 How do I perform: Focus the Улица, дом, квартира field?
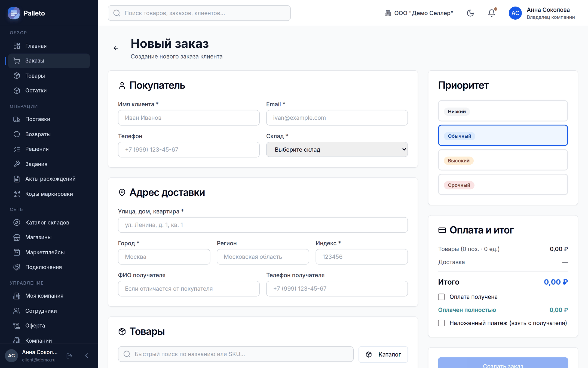pyautogui.click(x=263, y=225)
